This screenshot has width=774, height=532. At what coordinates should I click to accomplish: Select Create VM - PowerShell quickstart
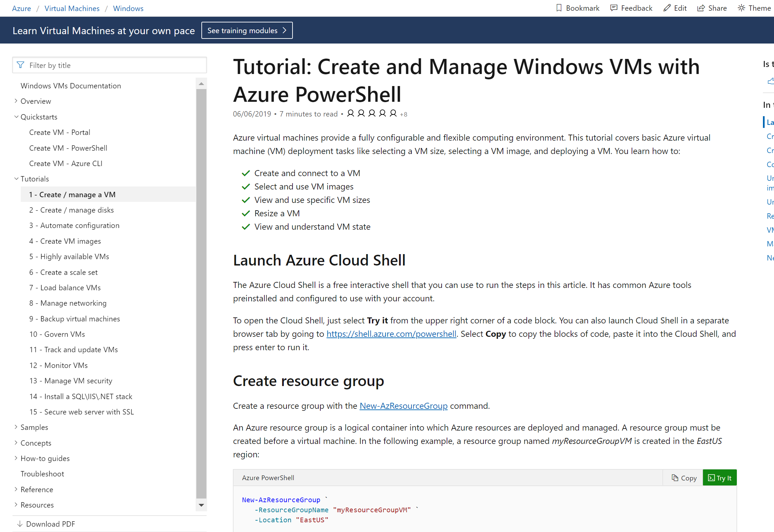68,148
